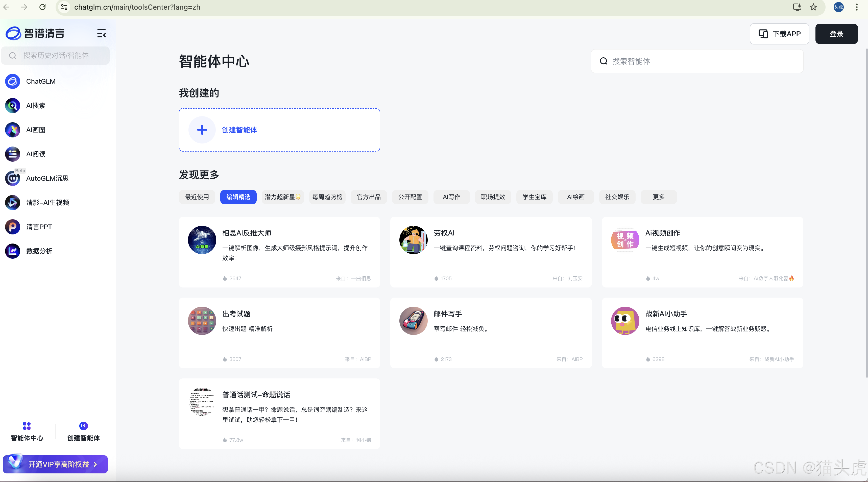Viewport: 868px width, 482px height.
Task: Select the 官方出品 category tab
Action: click(x=369, y=197)
